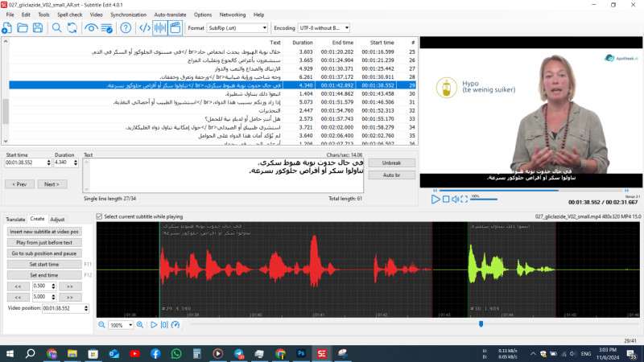Image resolution: width=644 pixels, height=362 pixels.
Task: Click the New subtitle file icon
Action: pos(7,28)
